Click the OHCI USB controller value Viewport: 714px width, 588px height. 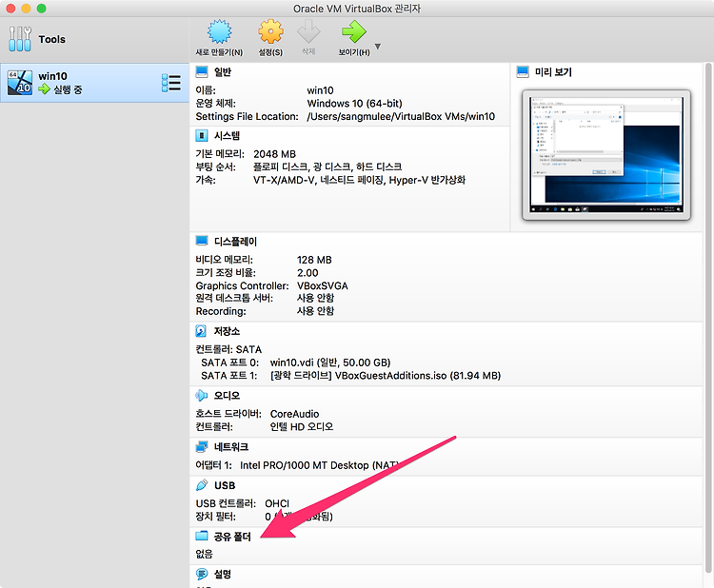point(277,503)
